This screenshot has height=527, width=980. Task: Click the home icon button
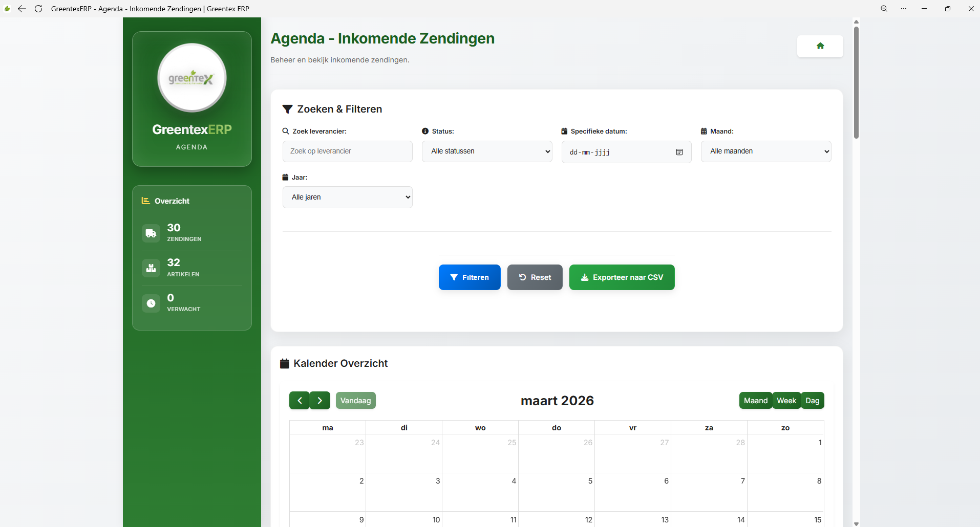coord(820,46)
